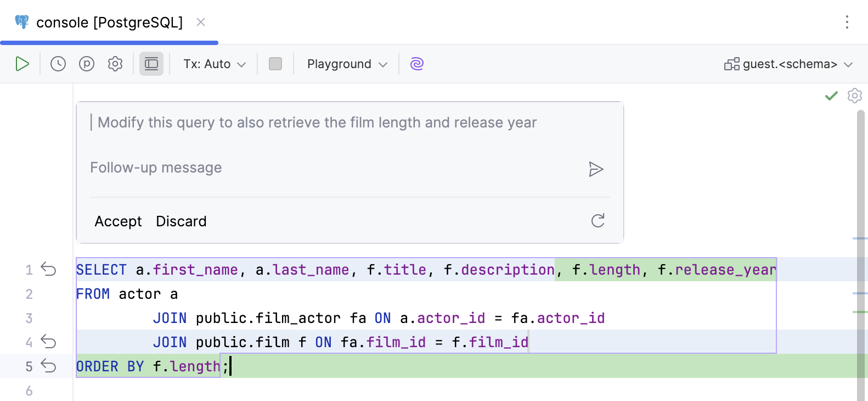Click f.release_year in the SELECT line

[717, 270]
